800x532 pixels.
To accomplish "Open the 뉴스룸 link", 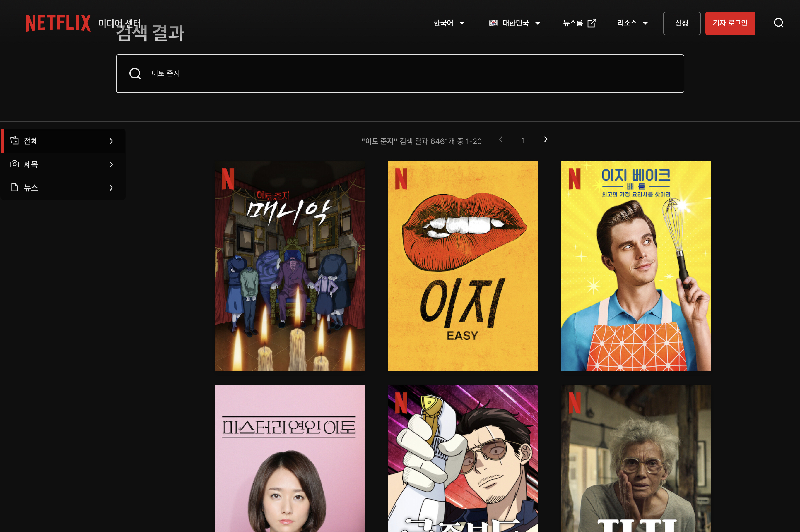I will pyautogui.click(x=580, y=23).
